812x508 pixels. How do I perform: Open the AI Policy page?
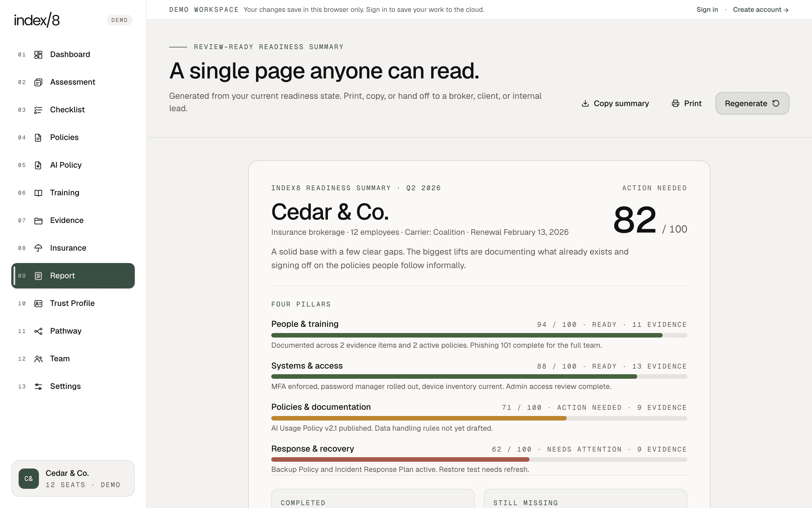tap(73, 165)
